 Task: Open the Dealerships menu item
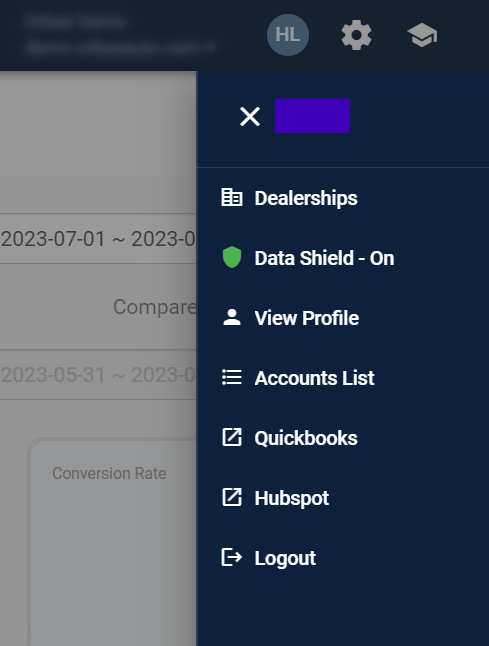pos(306,198)
